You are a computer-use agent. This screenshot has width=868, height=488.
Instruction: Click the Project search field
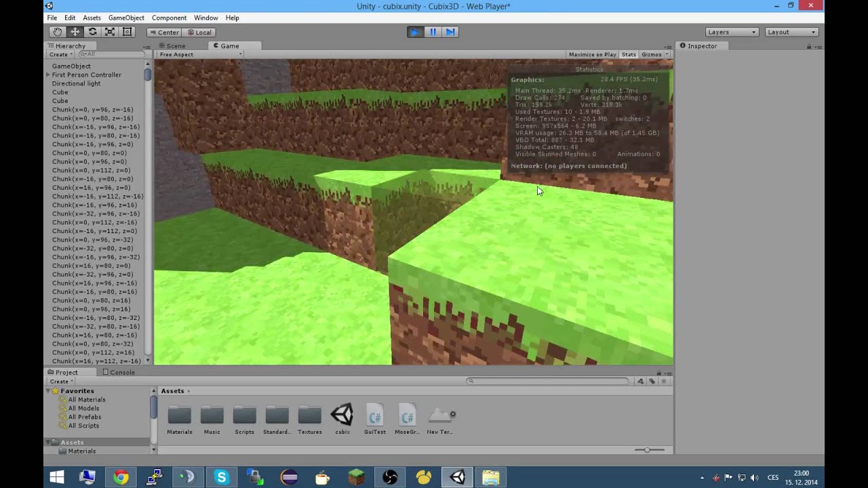[548, 381]
